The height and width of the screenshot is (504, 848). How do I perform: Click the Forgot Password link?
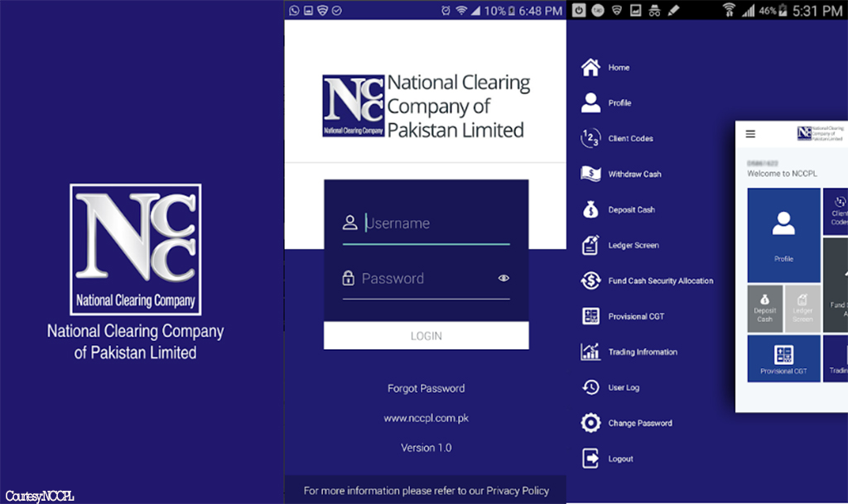(426, 388)
